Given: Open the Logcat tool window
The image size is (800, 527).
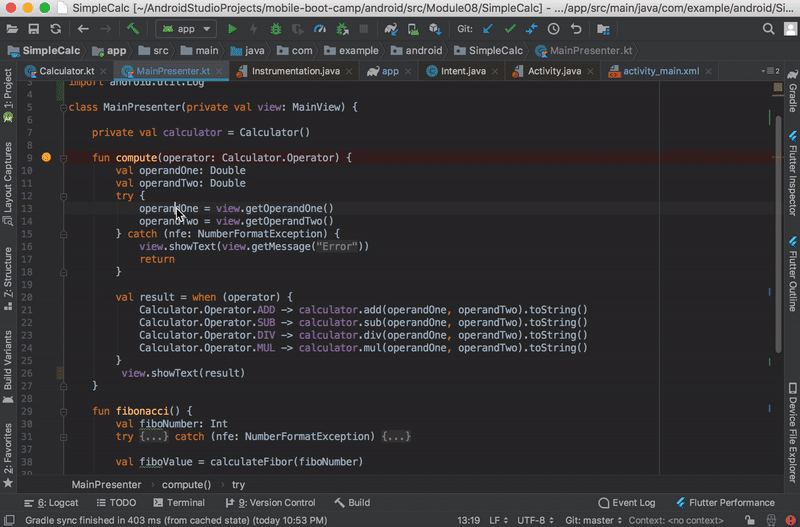Looking at the screenshot, I should click(51, 503).
